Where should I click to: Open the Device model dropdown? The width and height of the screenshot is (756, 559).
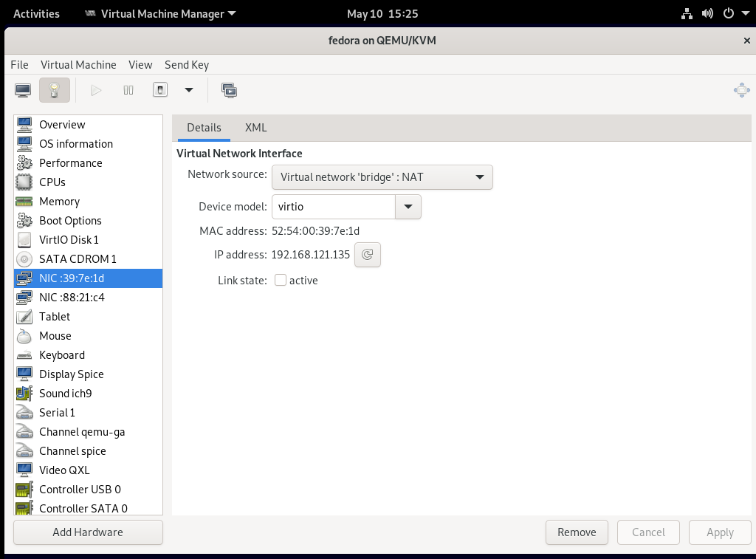pyautogui.click(x=408, y=207)
